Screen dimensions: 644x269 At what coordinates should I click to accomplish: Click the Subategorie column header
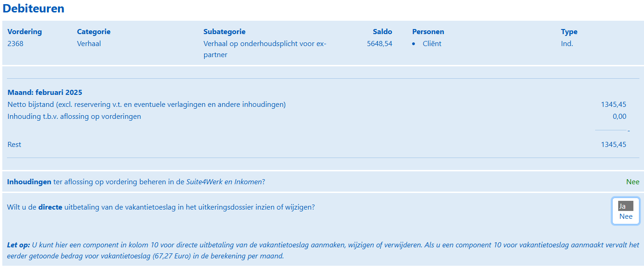(x=224, y=32)
